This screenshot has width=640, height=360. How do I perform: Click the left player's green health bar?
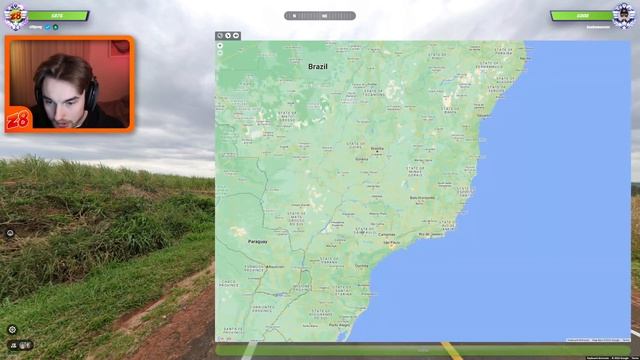tap(58, 16)
